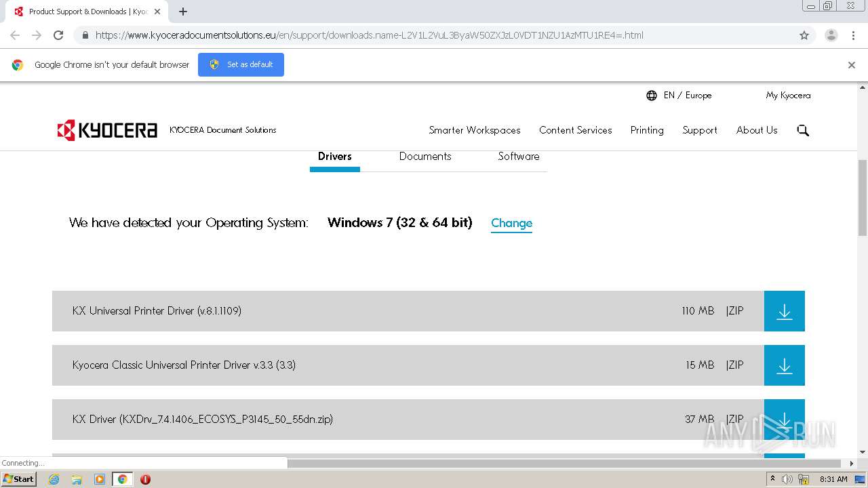Screen dimensions: 868x488
Task: Click Set as default button
Action: tap(241, 64)
